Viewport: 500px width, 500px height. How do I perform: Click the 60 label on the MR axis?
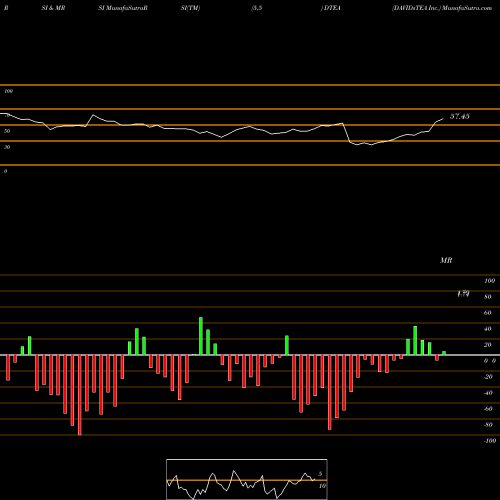point(487,313)
